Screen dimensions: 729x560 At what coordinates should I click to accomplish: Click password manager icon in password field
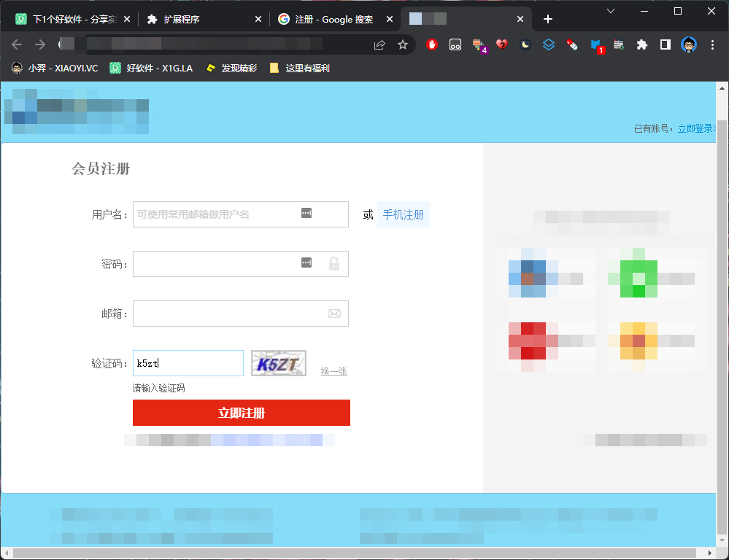click(306, 262)
